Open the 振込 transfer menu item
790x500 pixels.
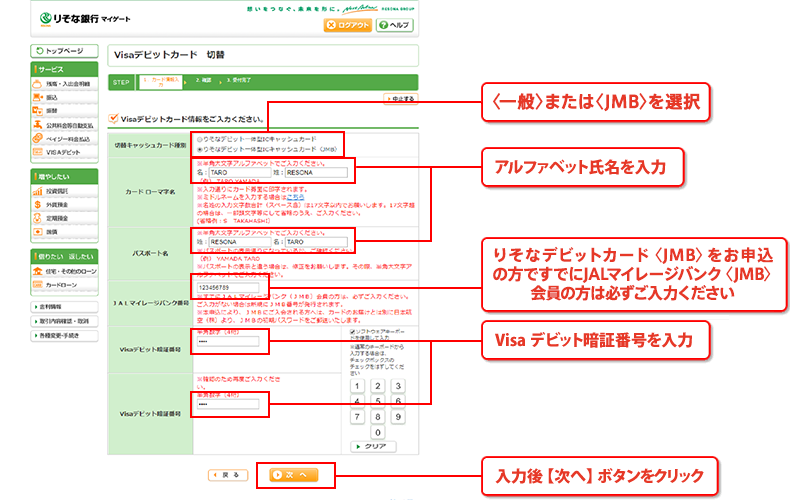[x=64, y=97]
